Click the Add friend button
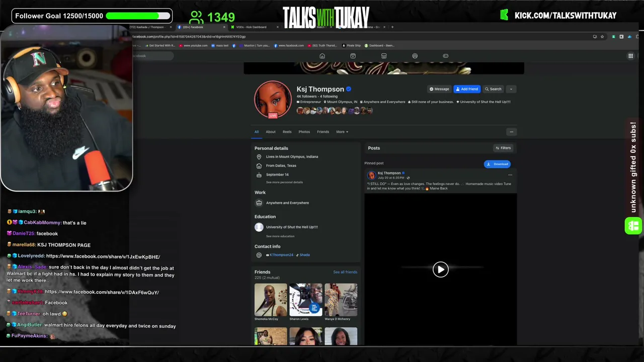 [x=467, y=89]
